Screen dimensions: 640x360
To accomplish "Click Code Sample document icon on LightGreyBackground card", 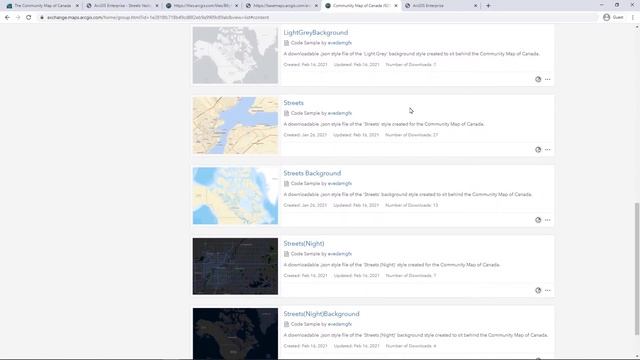I will coord(287,43).
